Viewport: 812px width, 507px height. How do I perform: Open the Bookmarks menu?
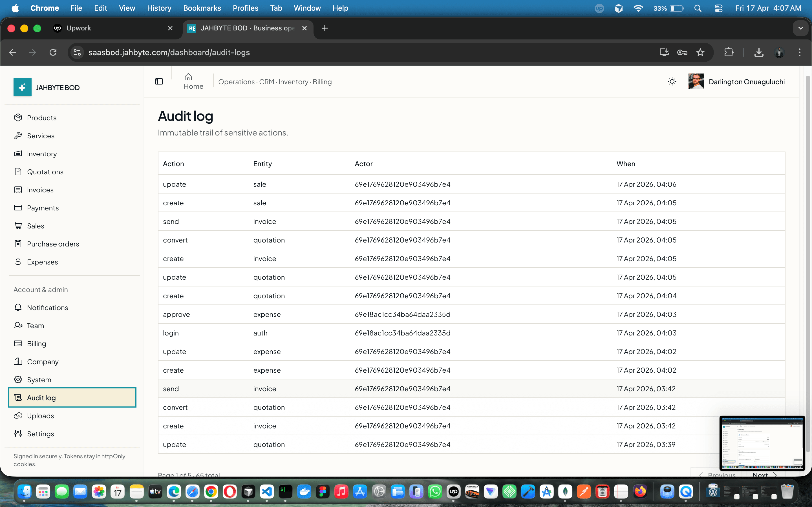(x=202, y=8)
